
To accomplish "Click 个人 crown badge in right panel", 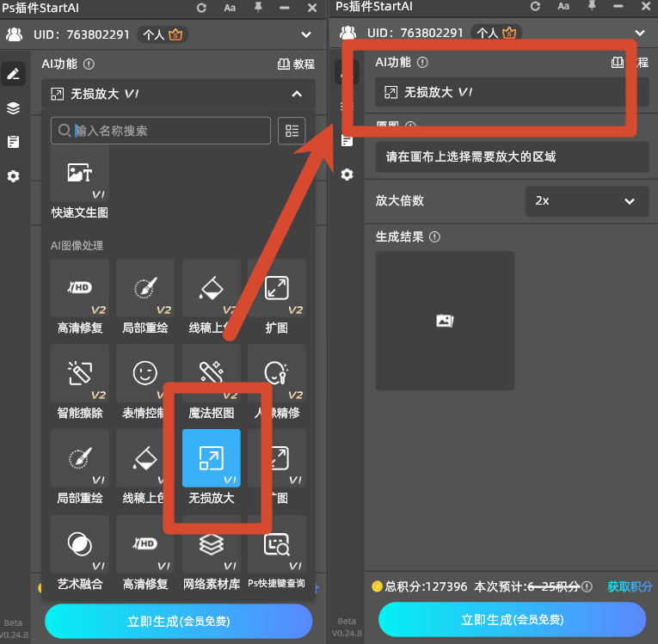I will [496, 33].
